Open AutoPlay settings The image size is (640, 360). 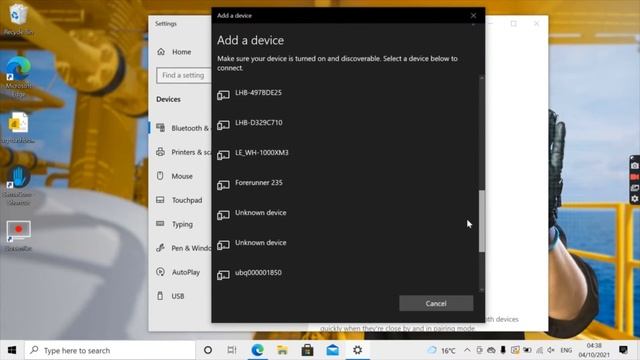pyautogui.click(x=180, y=272)
